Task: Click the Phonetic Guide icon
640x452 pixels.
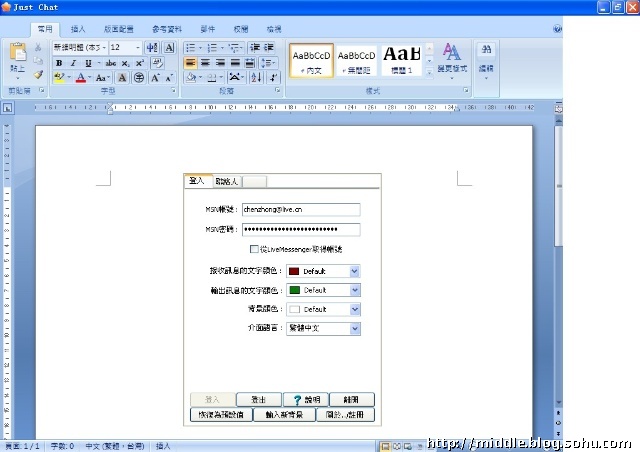Action: (152, 48)
